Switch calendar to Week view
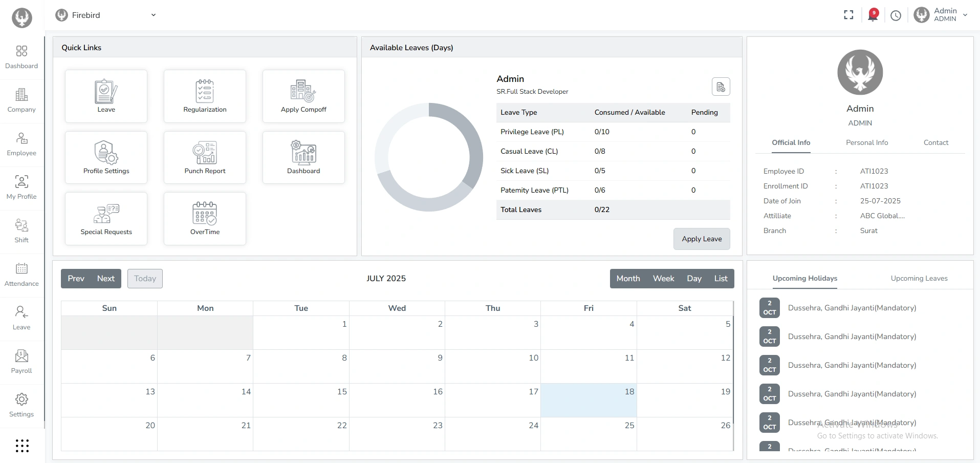Image resolution: width=980 pixels, height=463 pixels. click(x=663, y=279)
